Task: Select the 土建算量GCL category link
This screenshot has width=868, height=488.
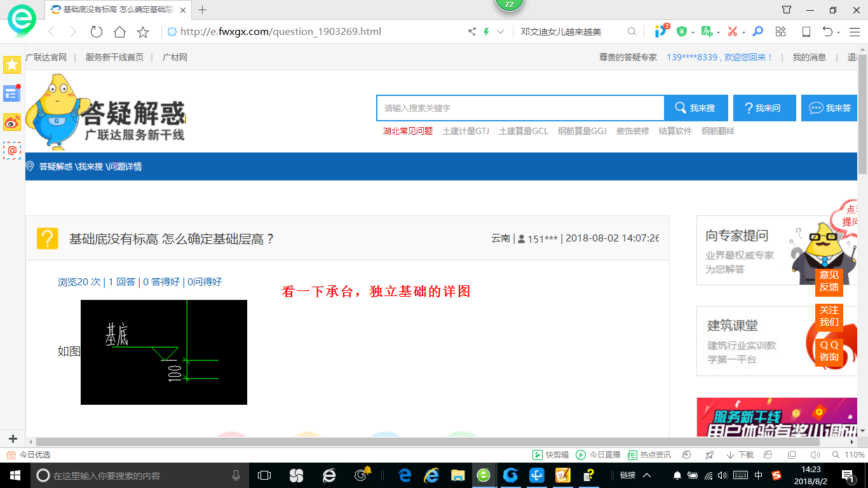Action: tap(524, 131)
